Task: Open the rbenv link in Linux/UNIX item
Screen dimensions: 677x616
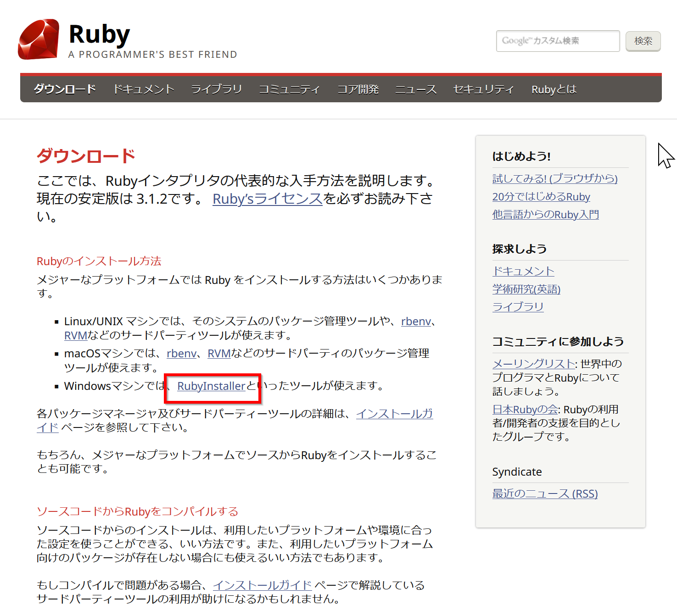Action: click(416, 322)
